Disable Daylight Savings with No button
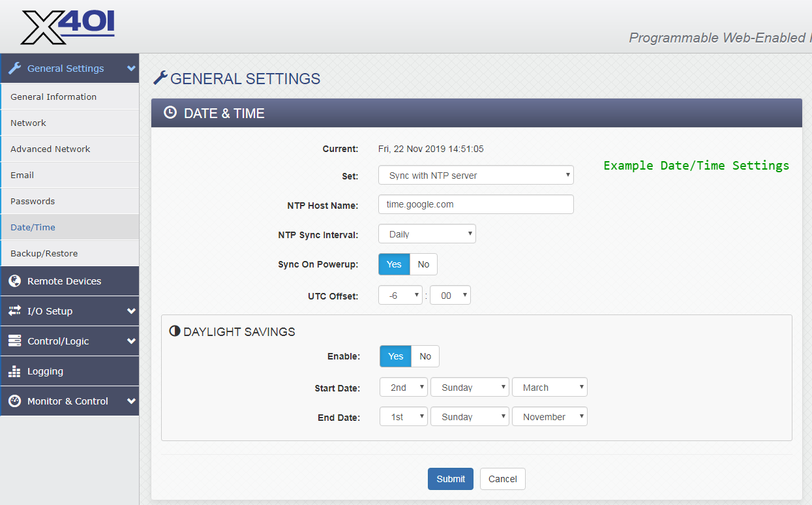 tap(425, 356)
